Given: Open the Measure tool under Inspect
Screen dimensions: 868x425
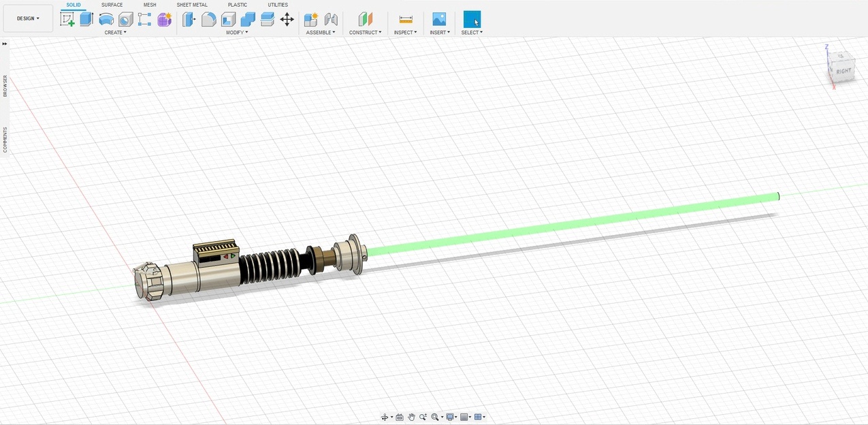Looking at the screenshot, I should click(x=406, y=19).
